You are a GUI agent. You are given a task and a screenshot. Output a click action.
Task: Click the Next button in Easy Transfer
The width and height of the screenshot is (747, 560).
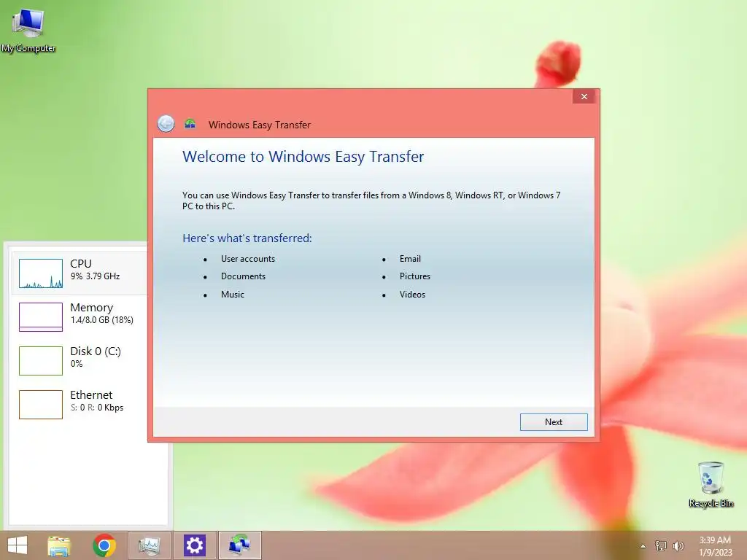coord(554,422)
